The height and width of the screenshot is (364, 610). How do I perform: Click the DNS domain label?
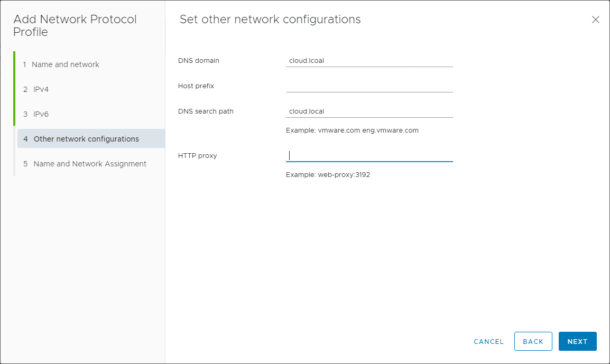click(199, 61)
